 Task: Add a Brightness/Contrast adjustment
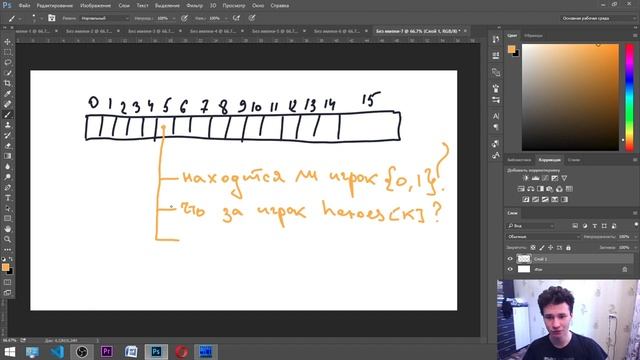525,178
